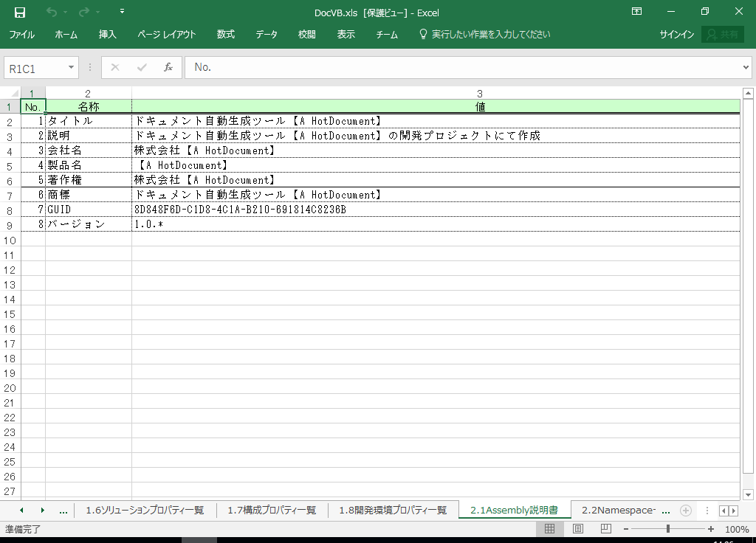Click the formula bar containing No.
756x543 pixels.
click(462, 67)
